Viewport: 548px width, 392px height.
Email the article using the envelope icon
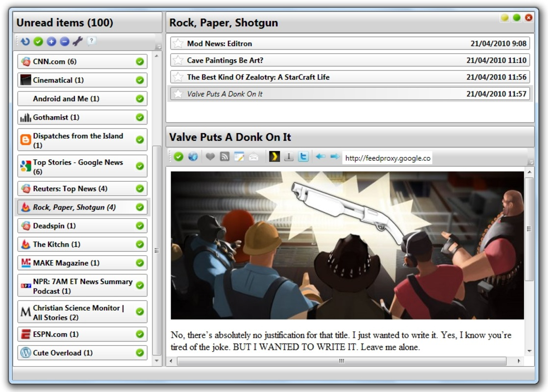[x=254, y=157]
